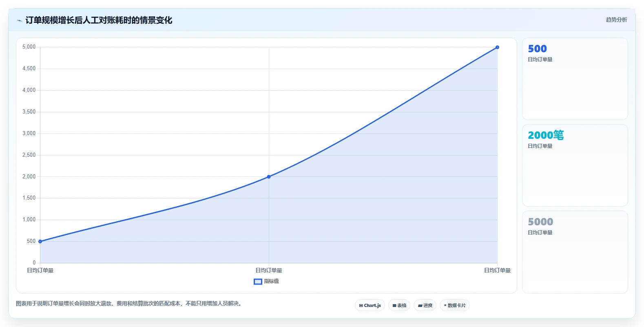
Task: Click the 1,500 y-axis label
Action: click(x=29, y=198)
